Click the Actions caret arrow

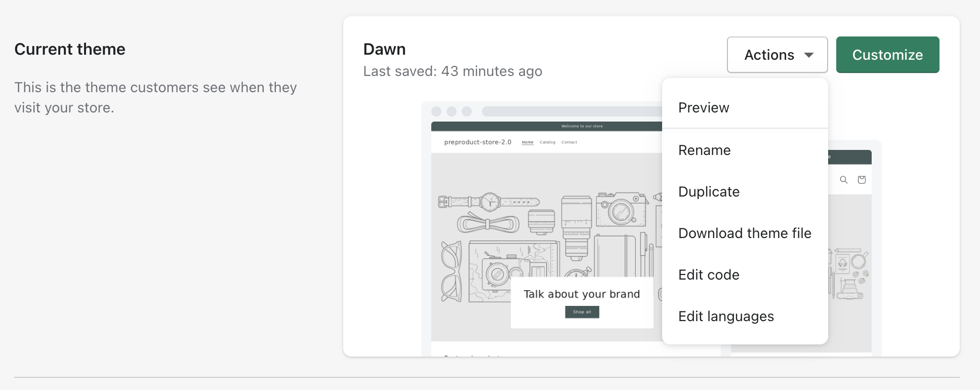[809, 55]
